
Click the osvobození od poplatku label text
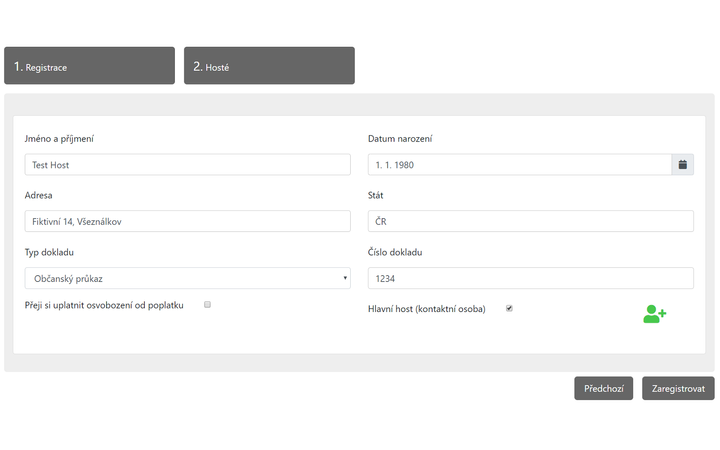[x=139, y=305]
